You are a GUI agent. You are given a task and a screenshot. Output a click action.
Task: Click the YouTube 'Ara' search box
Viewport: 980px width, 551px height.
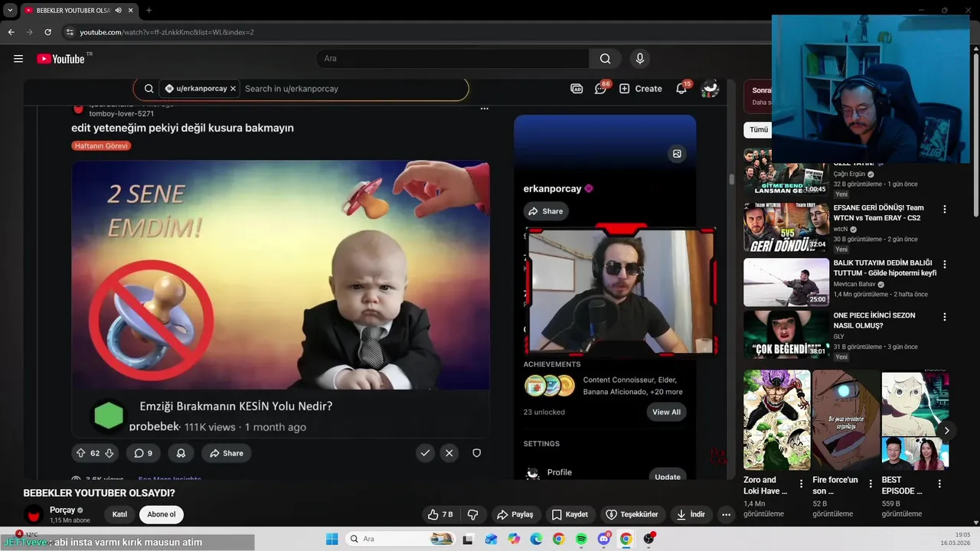coord(452,59)
